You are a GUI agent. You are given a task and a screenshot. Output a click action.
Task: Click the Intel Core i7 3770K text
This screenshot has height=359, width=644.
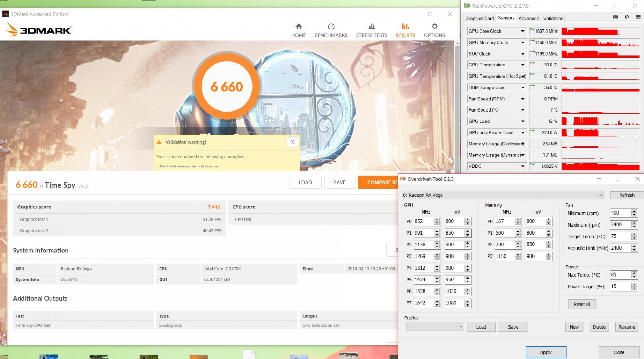point(222,269)
